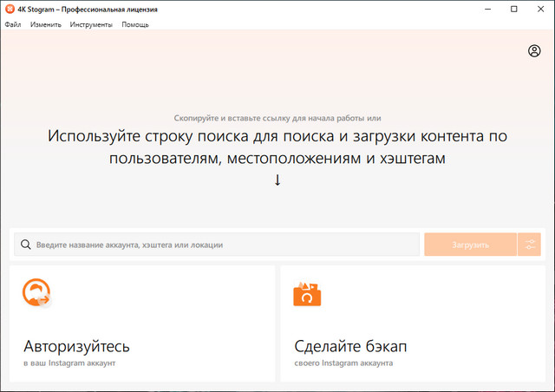The height and width of the screenshot is (392, 555).
Task: Open download settings sliders icon beside Загрузить
Action: tap(529, 245)
